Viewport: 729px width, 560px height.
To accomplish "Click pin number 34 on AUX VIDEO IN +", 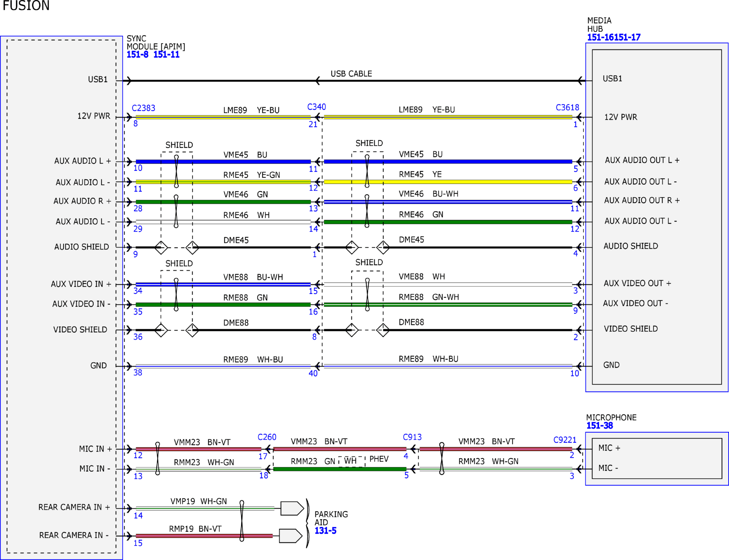I will (138, 291).
